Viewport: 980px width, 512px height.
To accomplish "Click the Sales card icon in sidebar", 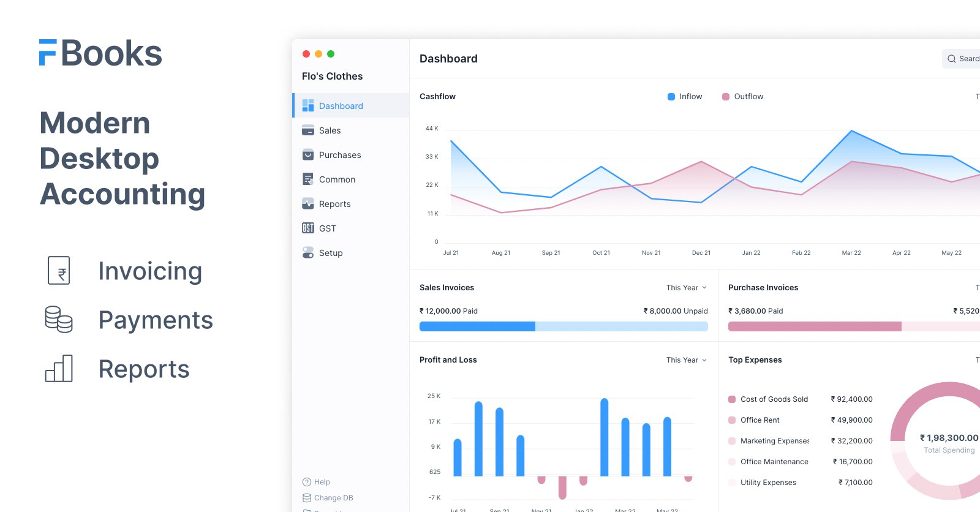I will click(308, 130).
